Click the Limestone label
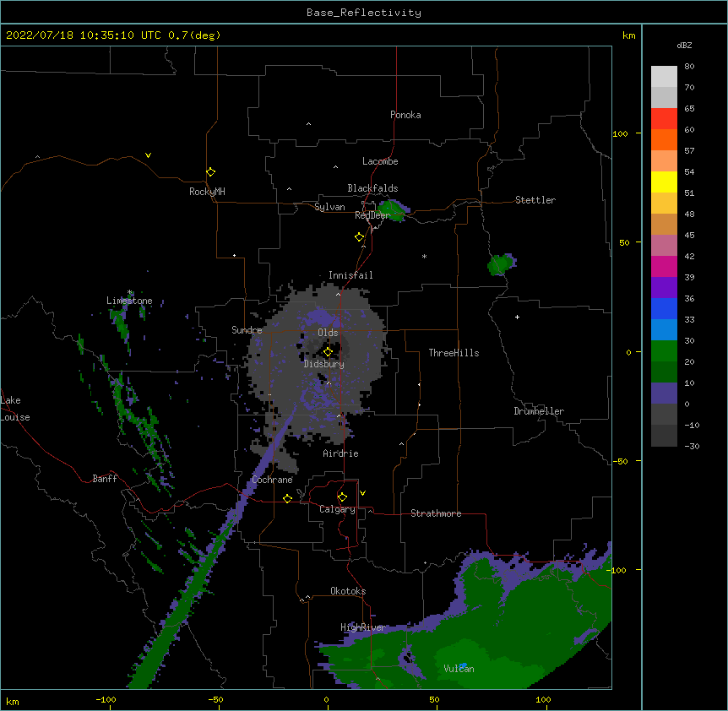Image resolution: width=728 pixels, height=711 pixels. pos(129,301)
